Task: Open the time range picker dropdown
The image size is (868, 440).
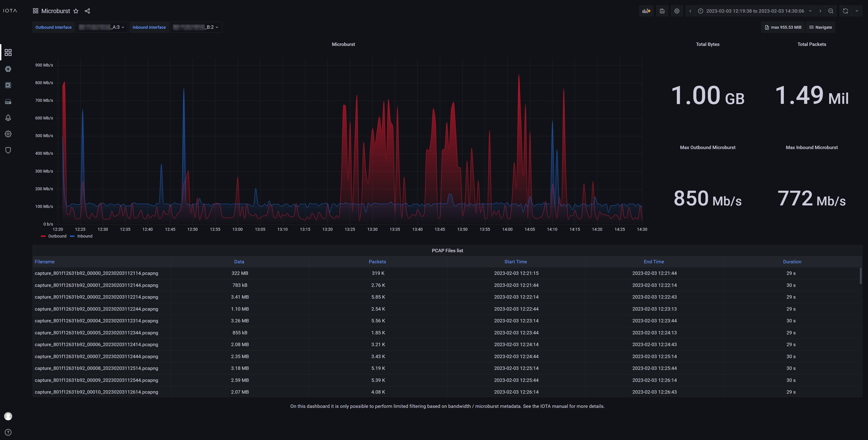Action: [755, 11]
